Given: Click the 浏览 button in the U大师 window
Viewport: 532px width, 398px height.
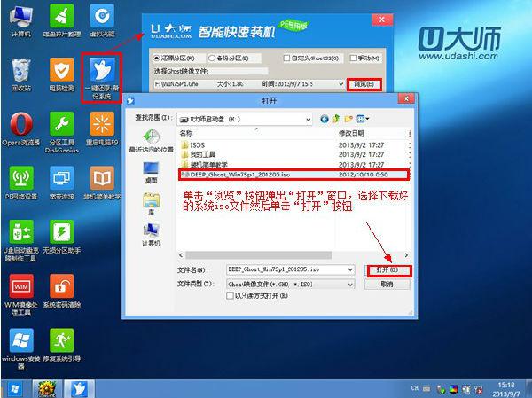Looking at the screenshot, I should pyautogui.click(x=364, y=84).
